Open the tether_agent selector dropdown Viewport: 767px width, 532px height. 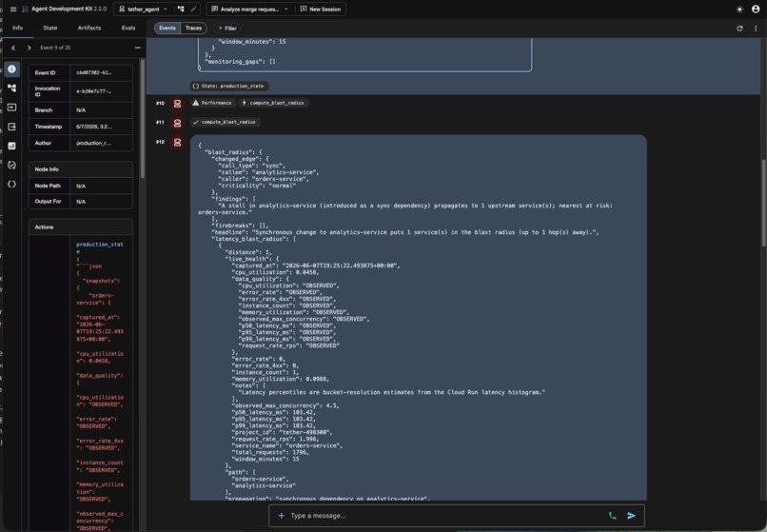[x=144, y=9]
